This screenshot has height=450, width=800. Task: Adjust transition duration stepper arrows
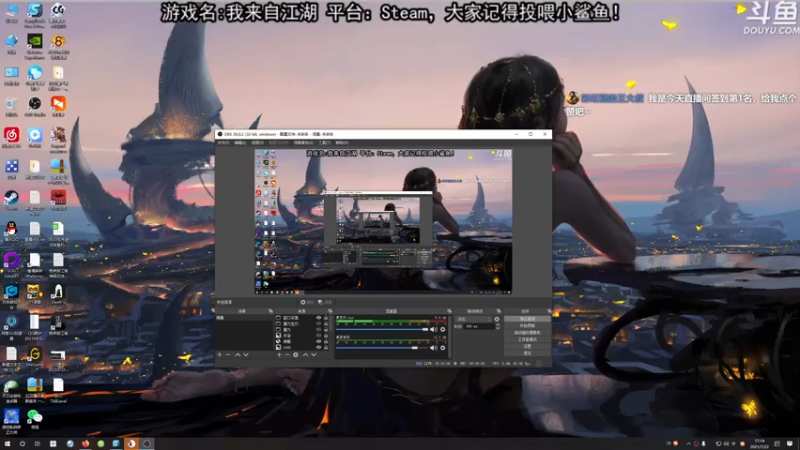coord(498,327)
